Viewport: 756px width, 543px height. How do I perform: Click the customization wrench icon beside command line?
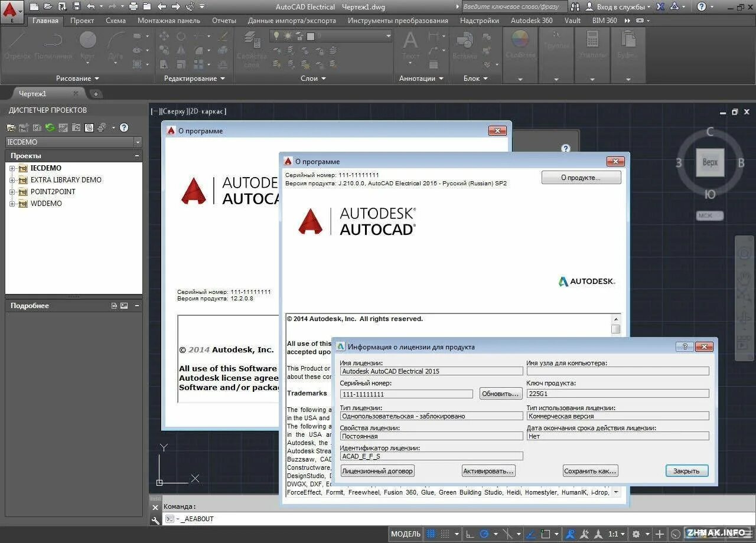pos(155,520)
